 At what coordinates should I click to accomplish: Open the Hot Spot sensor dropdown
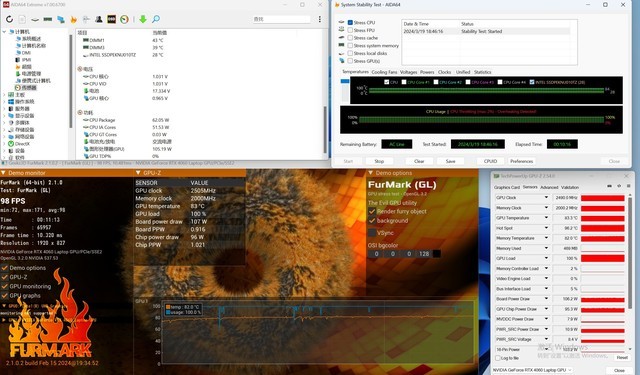546,228
